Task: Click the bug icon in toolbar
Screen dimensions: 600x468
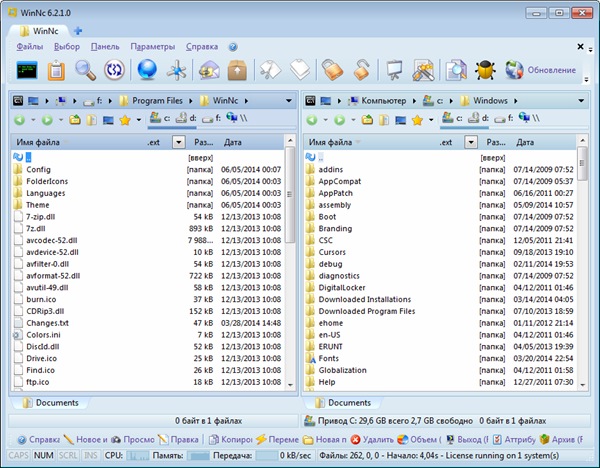Action: click(486, 70)
